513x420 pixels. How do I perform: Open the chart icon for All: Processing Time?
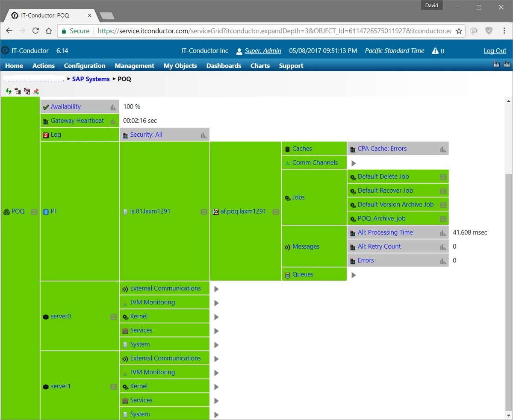pos(443,232)
